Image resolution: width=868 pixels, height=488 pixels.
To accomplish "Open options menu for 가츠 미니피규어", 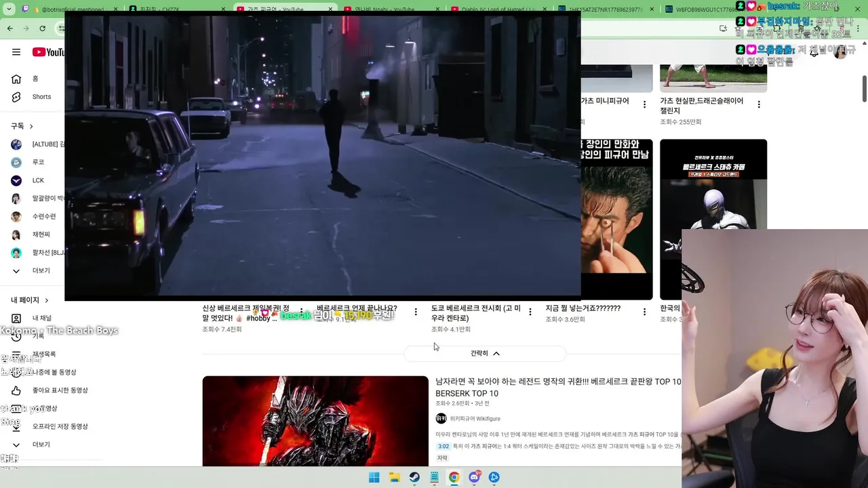I will pyautogui.click(x=644, y=104).
